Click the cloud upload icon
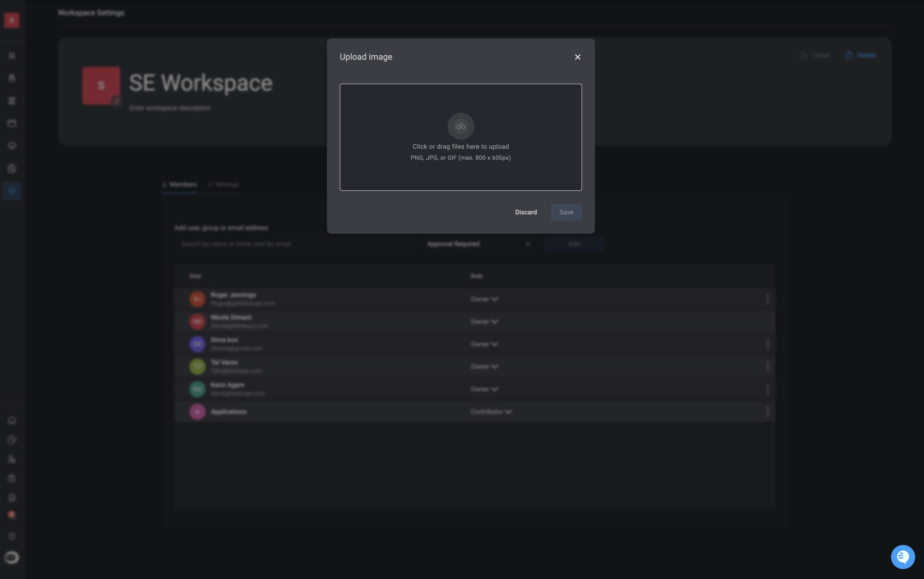 coord(460,126)
